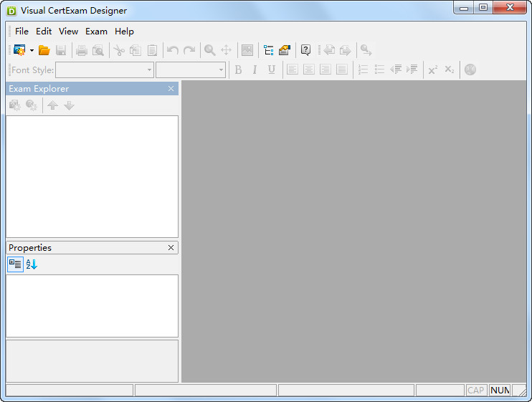Click the Insert Image icon
Viewport: 532px width, 402px height.
(247, 50)
